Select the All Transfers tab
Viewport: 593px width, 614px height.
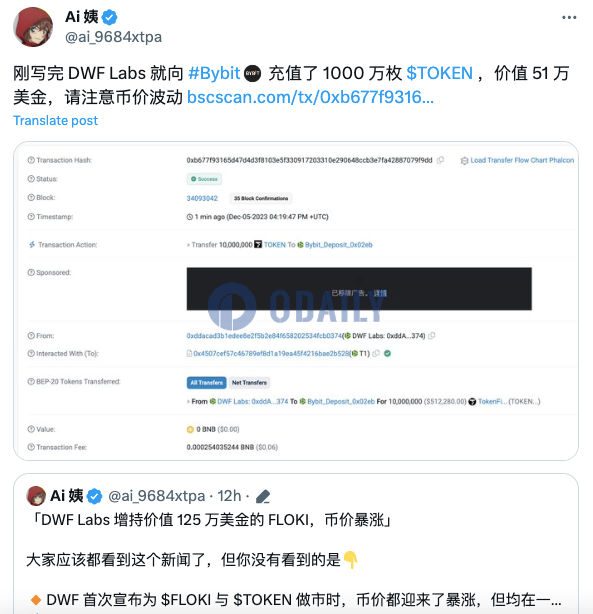coord(206,383)
